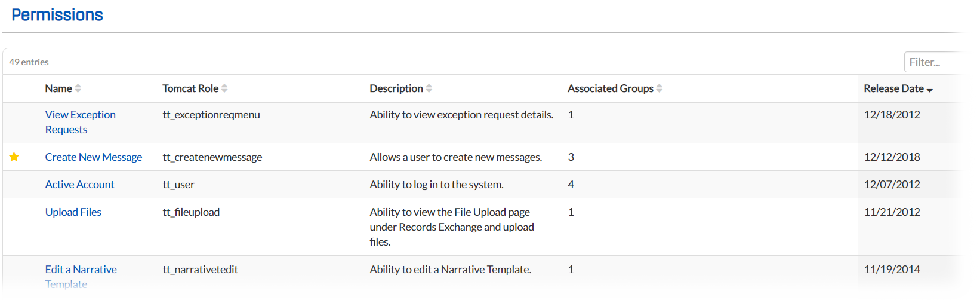The width and height of the screenshot is (980, 303).
Task: Sort by Name using its sort arrows
Action: click(x=78, y=88)
